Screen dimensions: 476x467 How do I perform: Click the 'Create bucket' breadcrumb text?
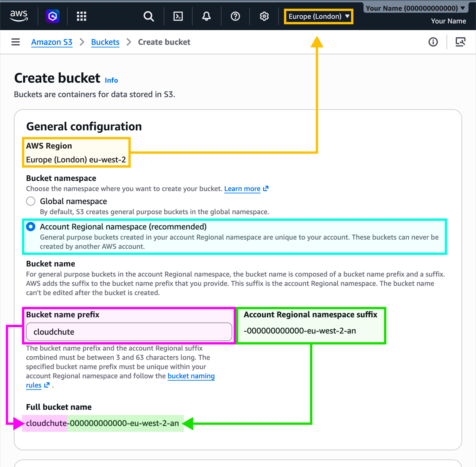(164, 42)
